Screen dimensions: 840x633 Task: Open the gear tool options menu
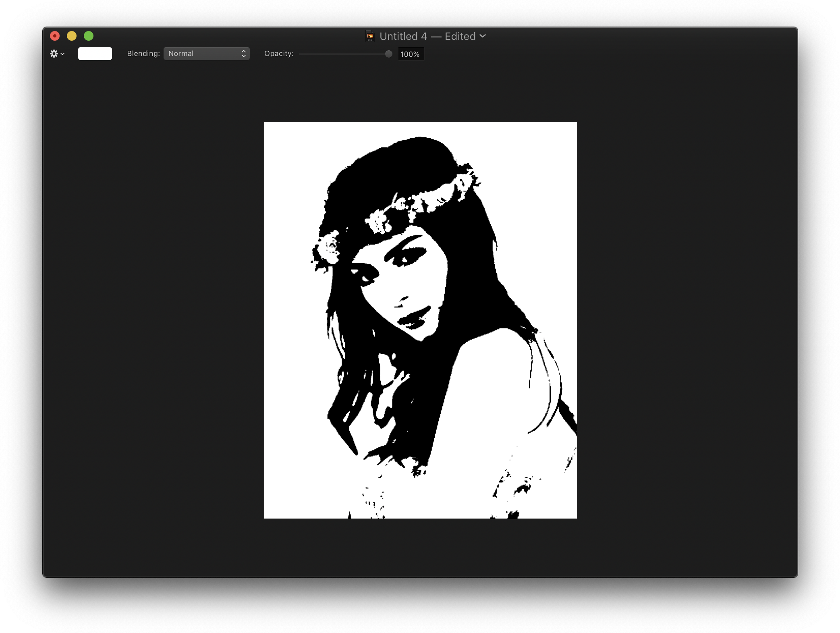[54, 54]
